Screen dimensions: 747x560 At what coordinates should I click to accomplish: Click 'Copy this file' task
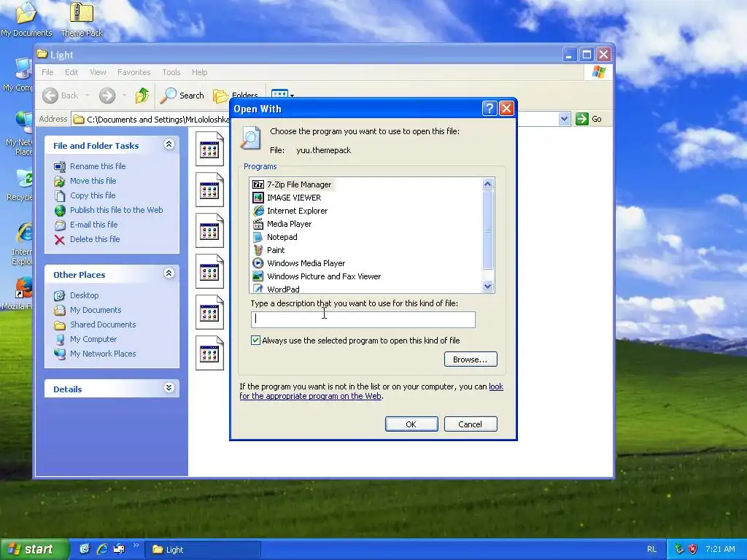[x=93, y=195]
